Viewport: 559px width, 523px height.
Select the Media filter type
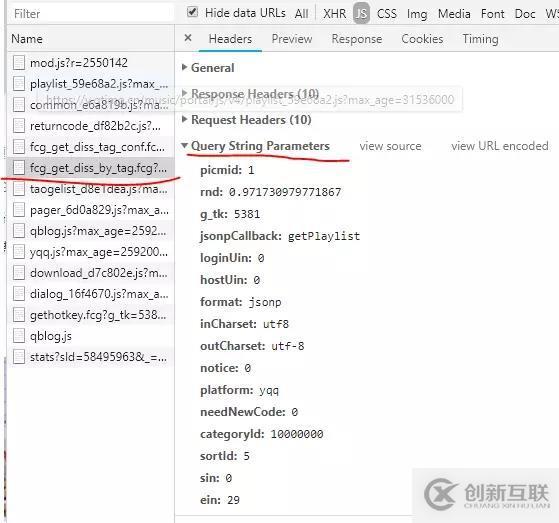(454, 14)
